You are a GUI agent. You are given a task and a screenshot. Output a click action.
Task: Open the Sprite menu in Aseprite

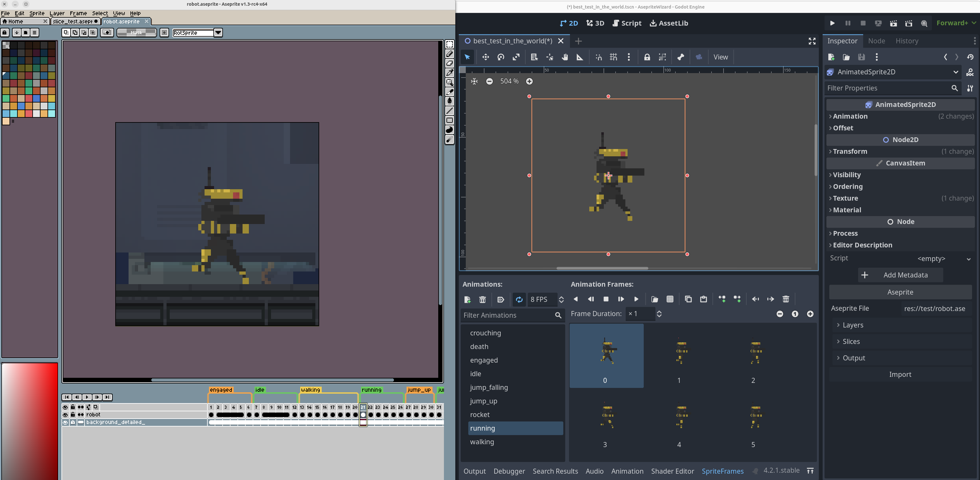click(x=37, y=13)
